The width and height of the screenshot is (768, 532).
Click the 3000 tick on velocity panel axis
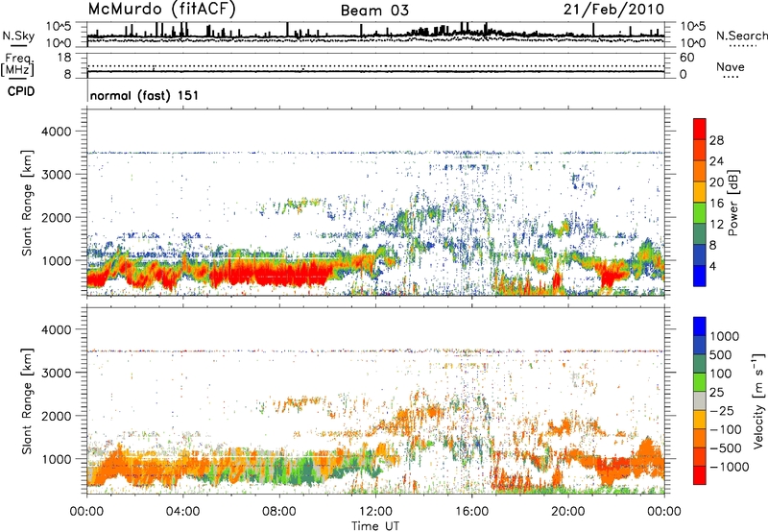(x=57, y=373)
